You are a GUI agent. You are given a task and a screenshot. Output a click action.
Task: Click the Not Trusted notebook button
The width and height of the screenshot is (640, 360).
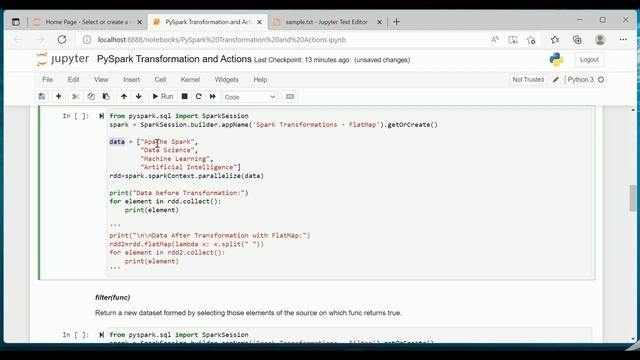[528, 80]
